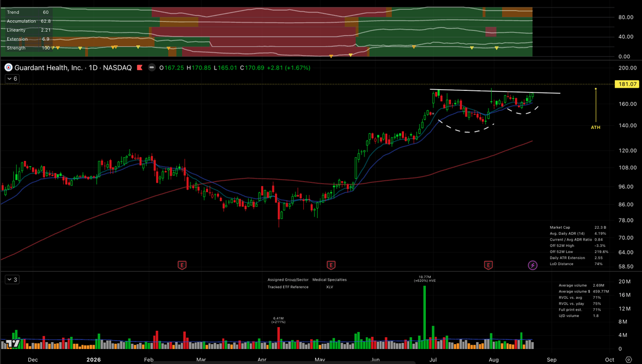Click the 6.41M (+211%) volume label
This screenshot has width=642, height=364.
(278, 320)
